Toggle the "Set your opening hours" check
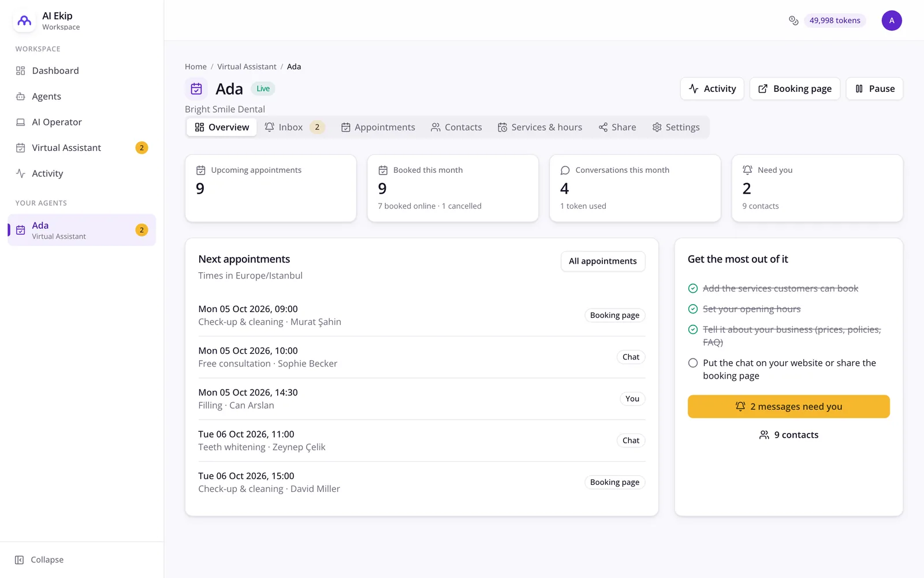This screenshot has height=578, width=924. 693,309
